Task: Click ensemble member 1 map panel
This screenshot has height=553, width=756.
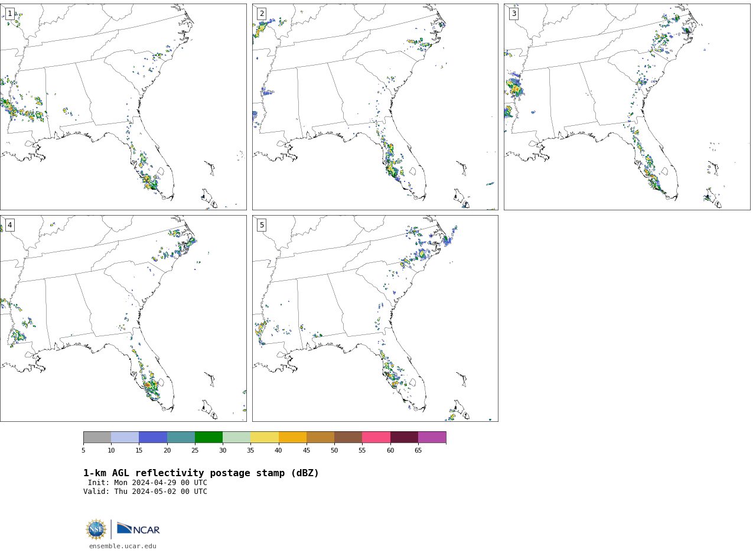Action: tap(123, 107)
